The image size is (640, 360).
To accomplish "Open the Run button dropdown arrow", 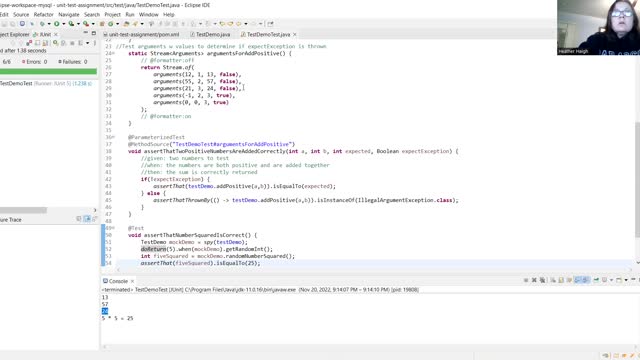I will pyautogui.click(x=64, y=24).
